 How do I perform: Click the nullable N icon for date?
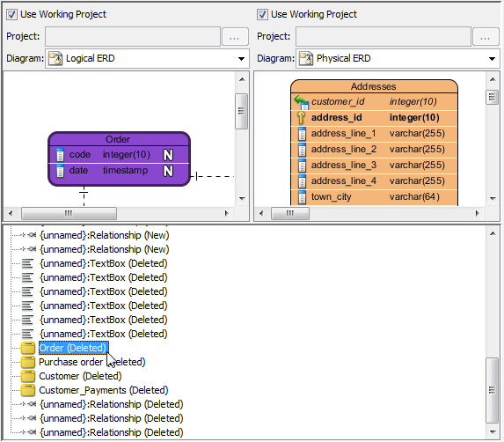click(x=168, y=171)
